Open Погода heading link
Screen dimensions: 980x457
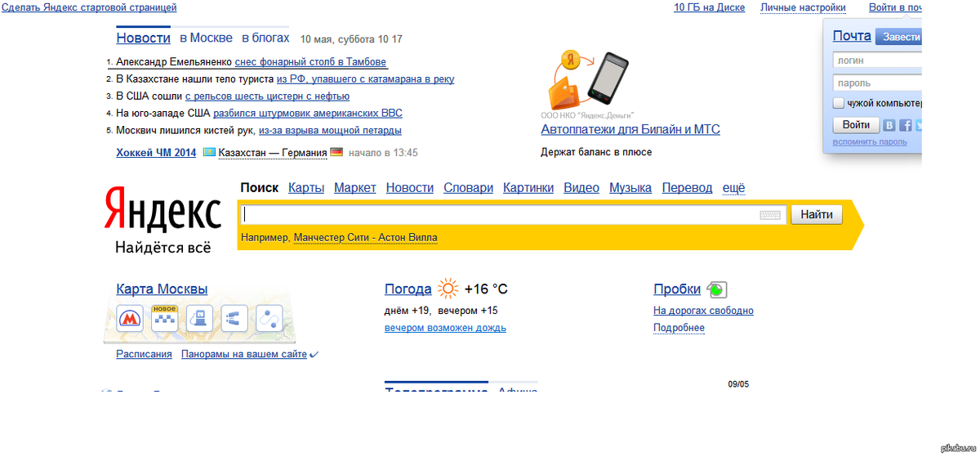408,289
